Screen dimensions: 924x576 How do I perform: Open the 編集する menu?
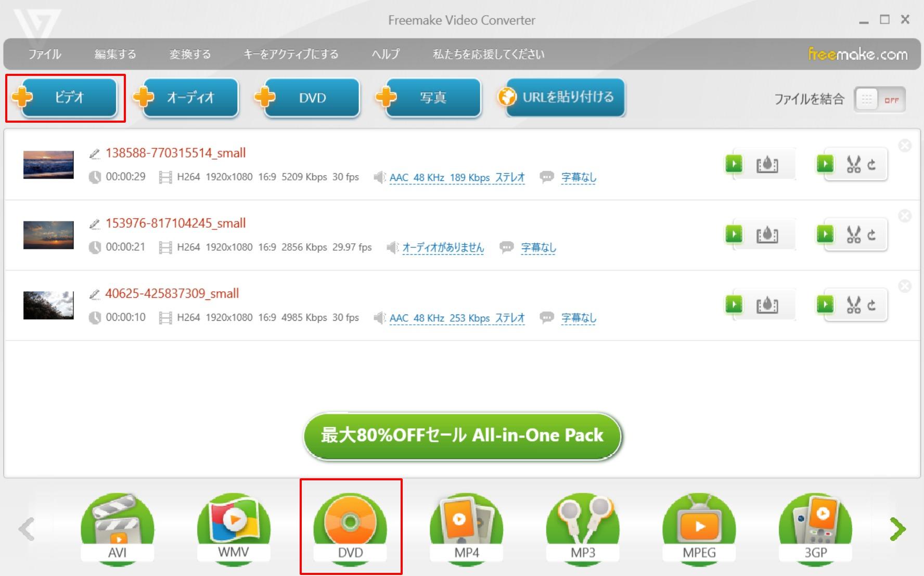click(x=115, y=54)
